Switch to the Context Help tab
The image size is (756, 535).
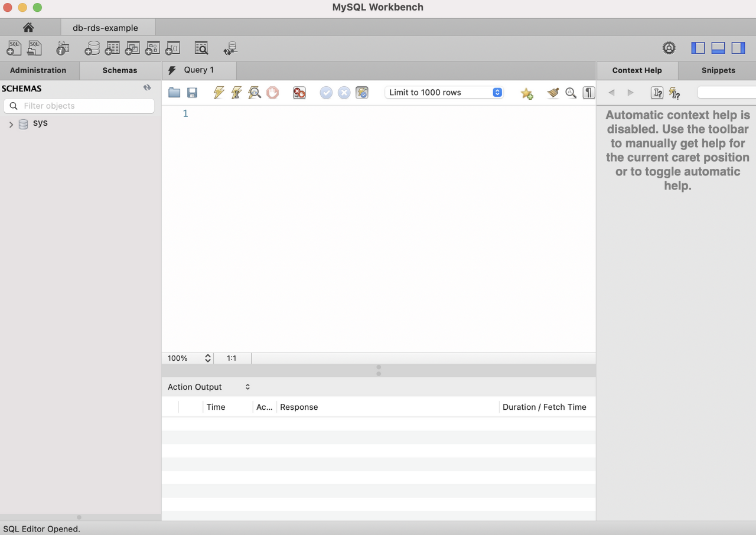(637, 70)
